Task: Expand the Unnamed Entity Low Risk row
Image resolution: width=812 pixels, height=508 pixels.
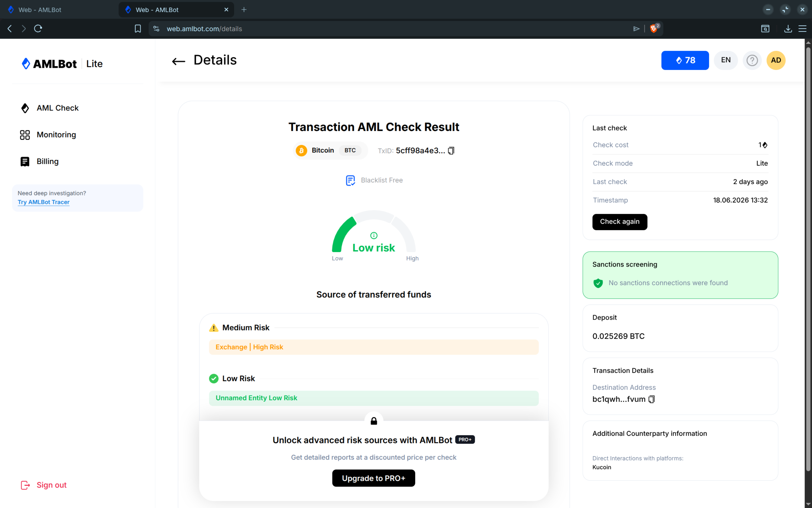Action: pos(374,398)
